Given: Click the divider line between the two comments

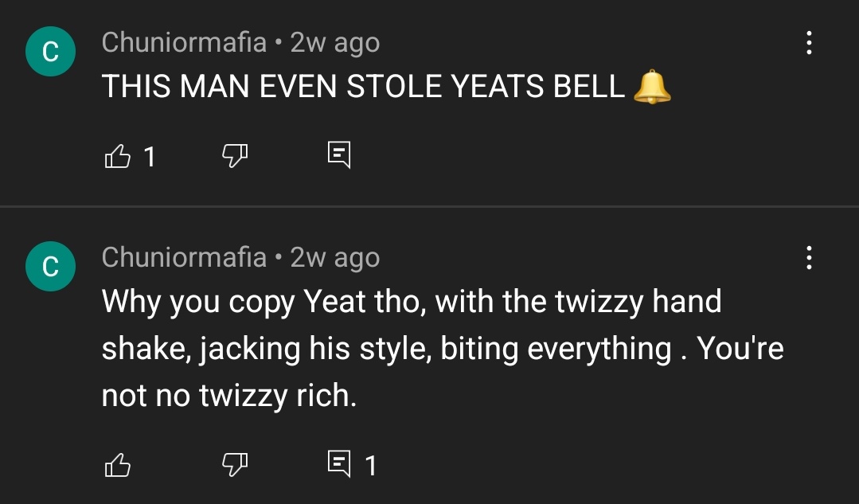Looking at the screenshot, I should tap(429, 207).
